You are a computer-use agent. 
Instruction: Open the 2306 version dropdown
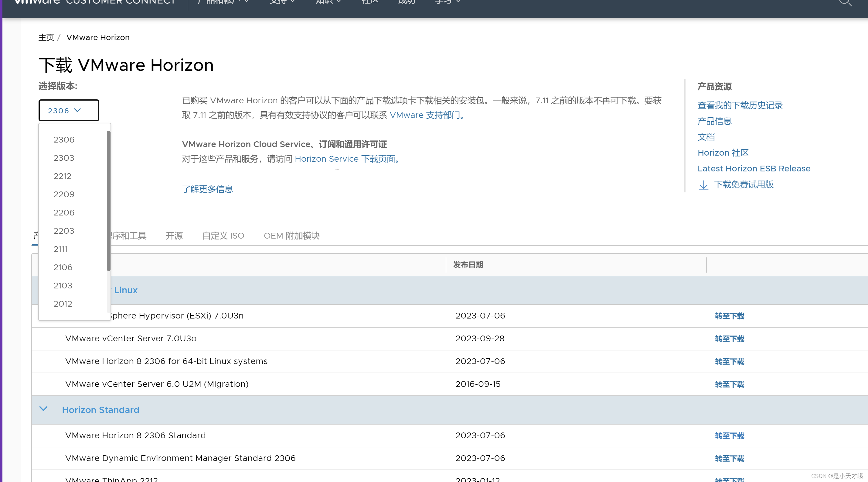(x=69, y=110)
